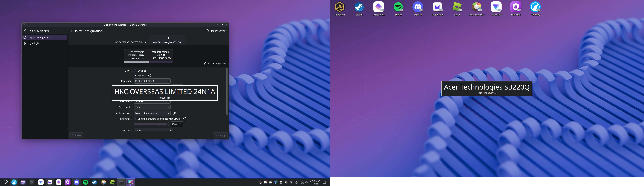This screenshot has height=186, width=644.
Task: Open System Settings task in taskbar
Action: point(121,182)
